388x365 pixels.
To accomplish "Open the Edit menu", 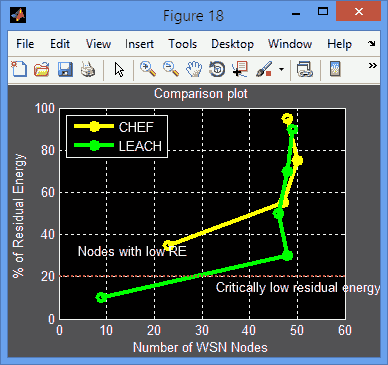I will tap(60, 44).
